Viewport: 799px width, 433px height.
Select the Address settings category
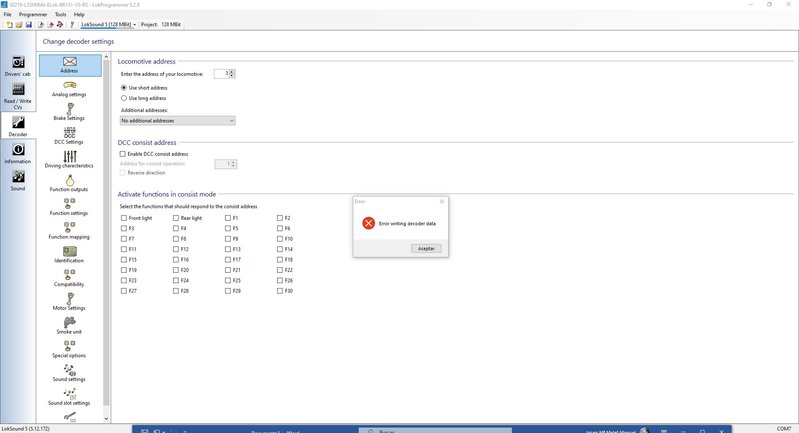(x=70, y=65)
